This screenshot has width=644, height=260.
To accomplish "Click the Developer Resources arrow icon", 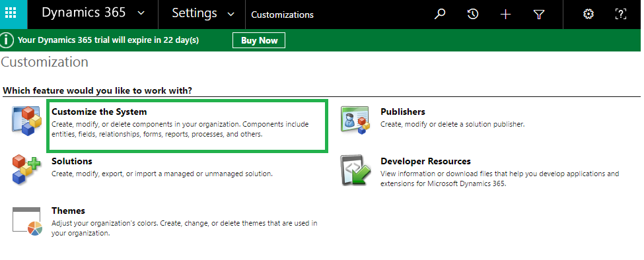I will 355,170.
